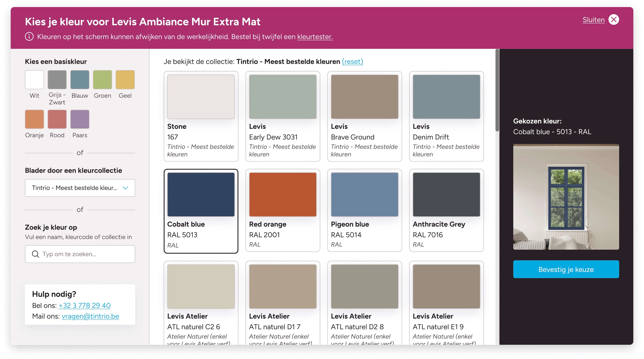Click the info icon beside the color disclaimer

tap(29, 36)
